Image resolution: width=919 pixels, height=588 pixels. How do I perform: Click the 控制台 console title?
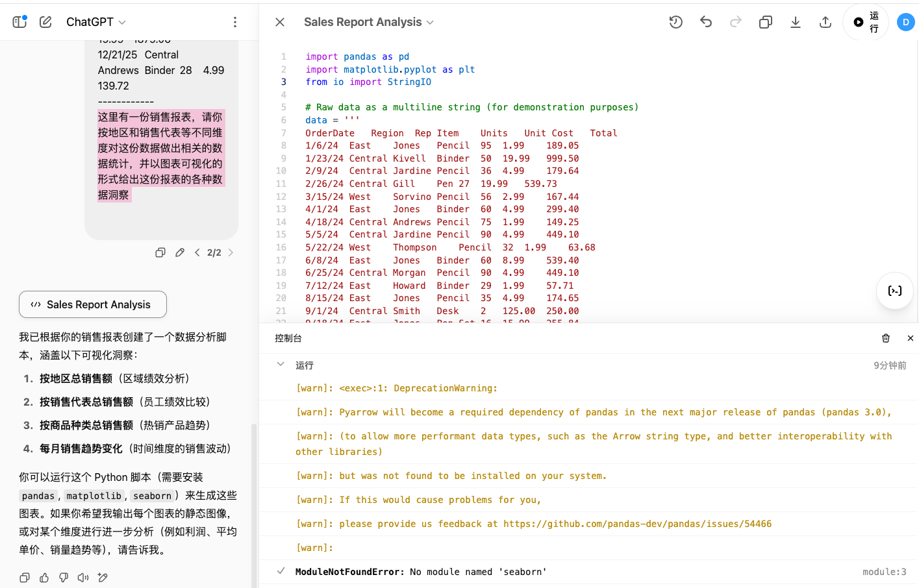pos(288,338)
